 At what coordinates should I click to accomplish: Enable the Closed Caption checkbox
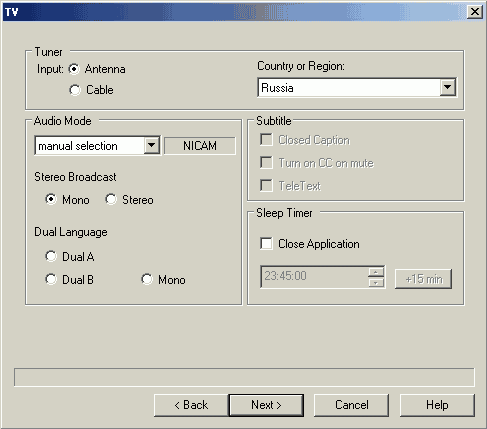coord(266,140)
